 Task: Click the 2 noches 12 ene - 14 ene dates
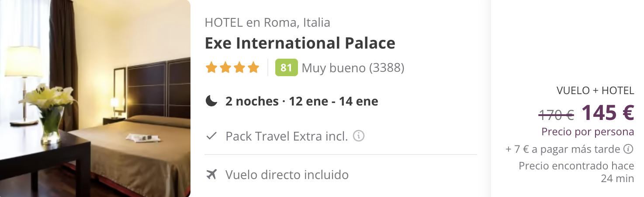(302, 101)
